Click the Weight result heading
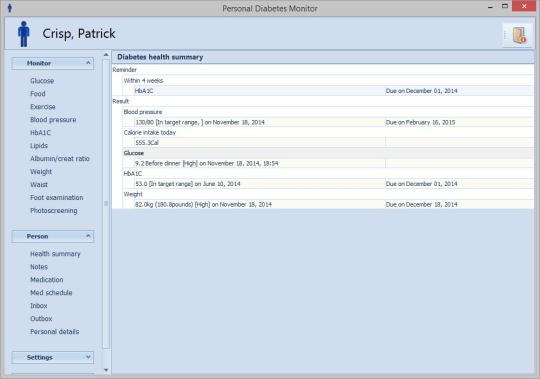 point(329,194)
